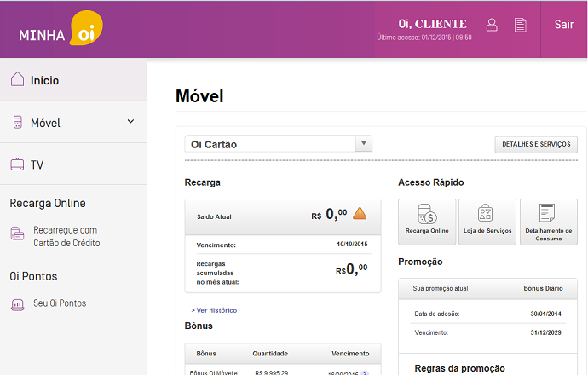Open Detalhamento de Consumo tile
The width and height of the screenshot is (588, 375).
[548, 222]
